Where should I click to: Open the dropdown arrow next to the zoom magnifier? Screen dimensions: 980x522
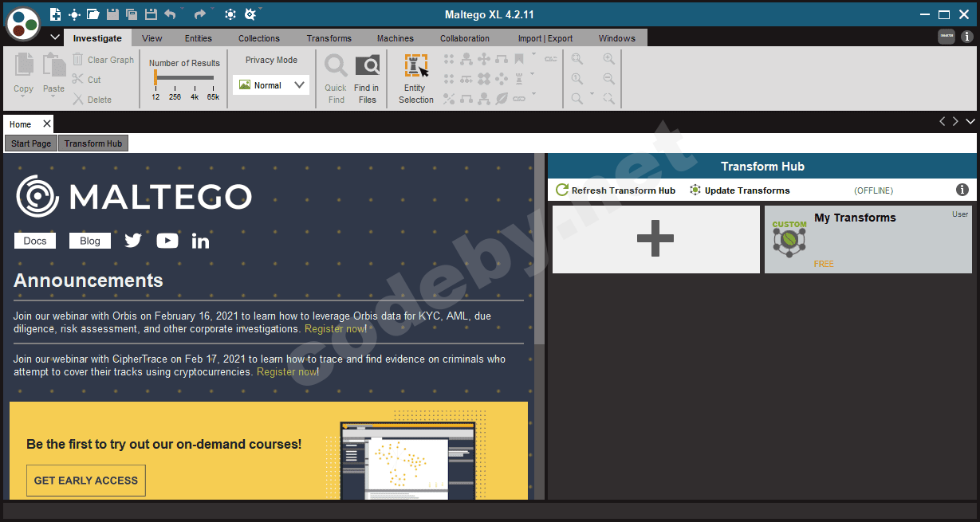click(592, 94)
